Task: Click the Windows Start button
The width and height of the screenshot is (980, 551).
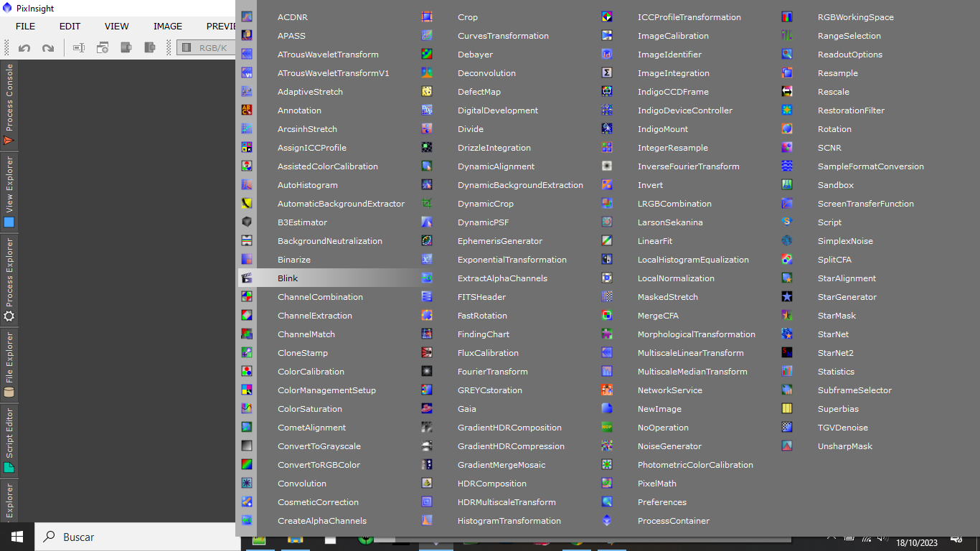Action: 17,537
